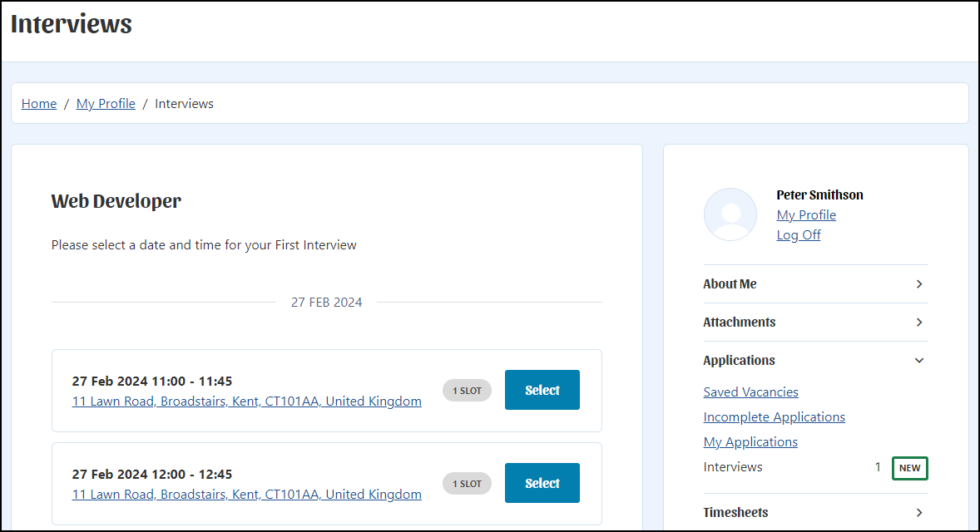Expand the Timesheets section chevron
Viewport: 980px width, 532px height.
tap(918, 513)
